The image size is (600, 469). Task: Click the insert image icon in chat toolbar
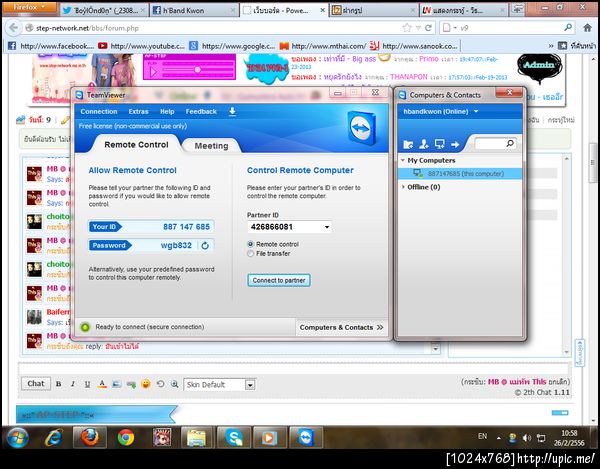click(117, 384)
